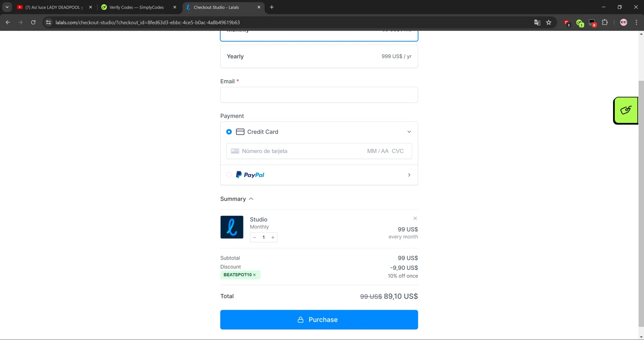Click the lock icon on Purchase button
This screenshot has height=340, width=644.
click(301, 320)
